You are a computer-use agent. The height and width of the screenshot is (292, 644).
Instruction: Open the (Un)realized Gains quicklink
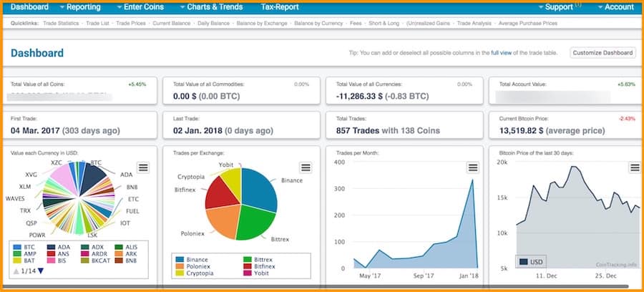coord(428,24)
